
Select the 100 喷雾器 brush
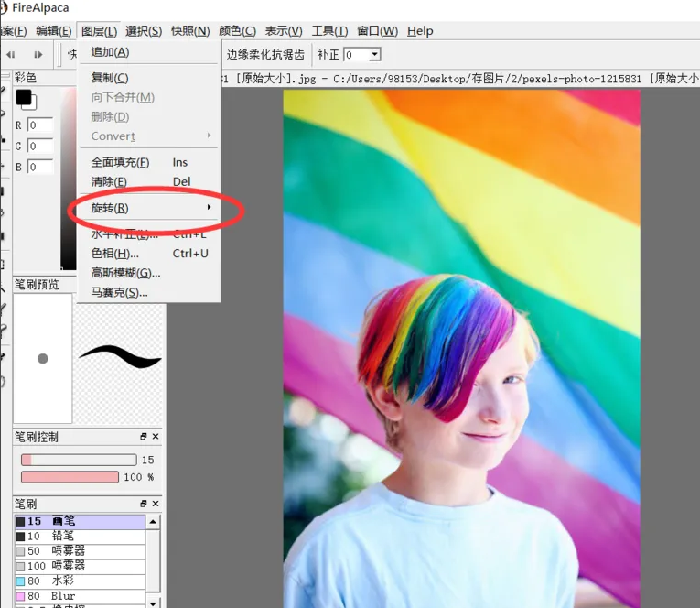(80, 566)
